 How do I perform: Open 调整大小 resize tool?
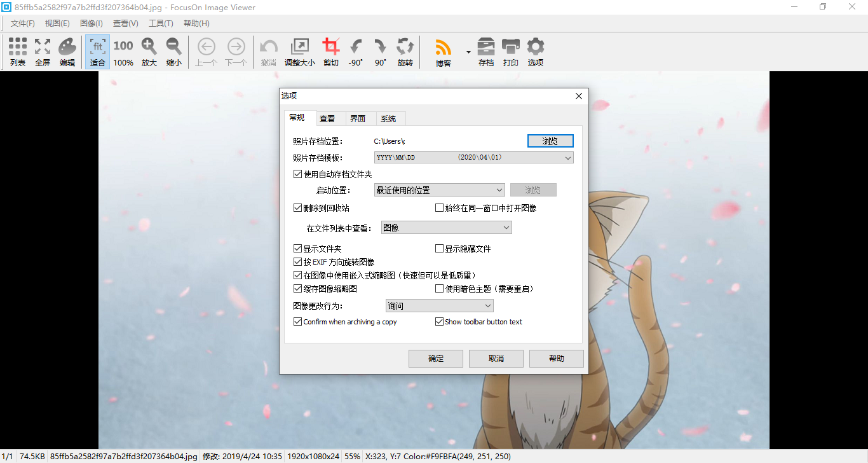tap(300, 52)
